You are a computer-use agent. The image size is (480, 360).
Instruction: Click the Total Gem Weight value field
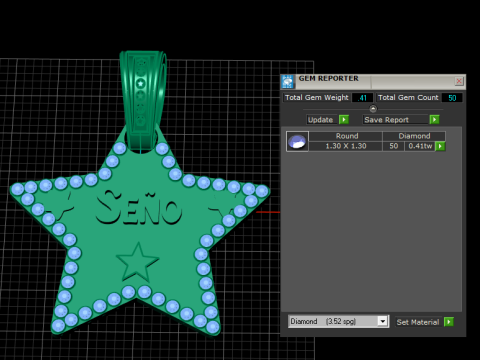pyautogui.click(x=362, y=98)
